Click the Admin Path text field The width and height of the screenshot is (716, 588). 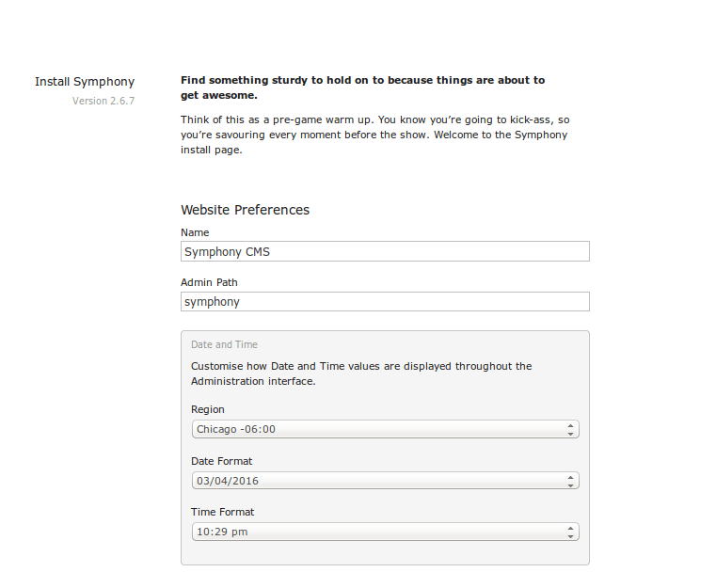point(385,302)
